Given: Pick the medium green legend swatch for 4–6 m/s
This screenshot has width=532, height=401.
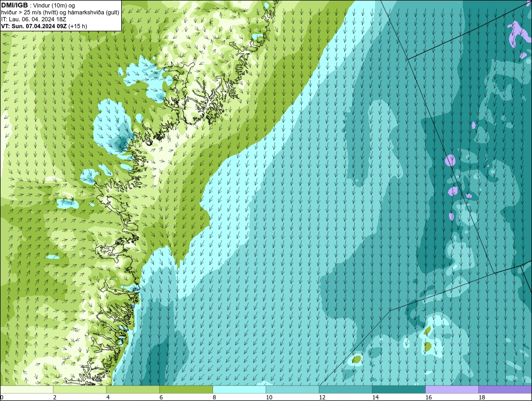Looking at the screenshot, I should pos(133,389).
